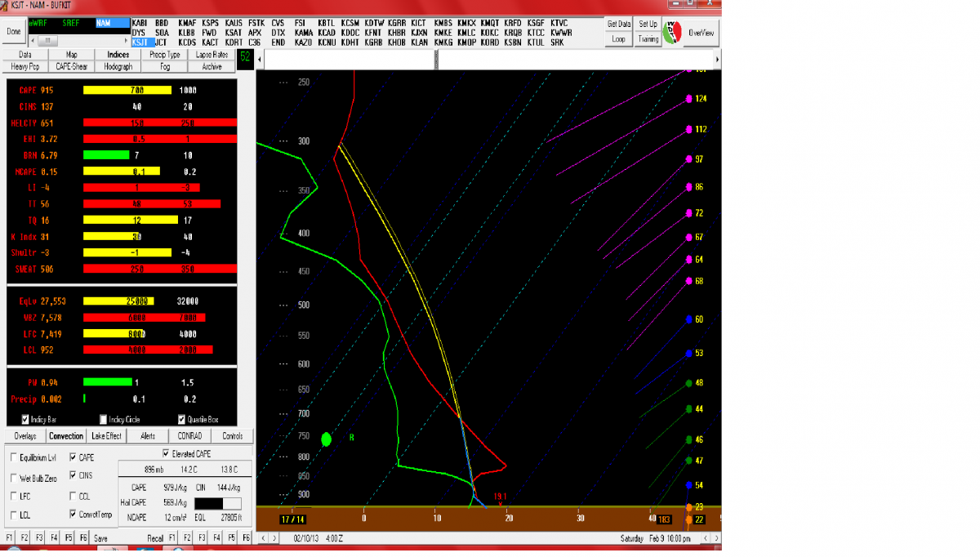The width and height of the screenshot is (980, 557).
Task: Open the Data tab
Action: pos(24,55)
